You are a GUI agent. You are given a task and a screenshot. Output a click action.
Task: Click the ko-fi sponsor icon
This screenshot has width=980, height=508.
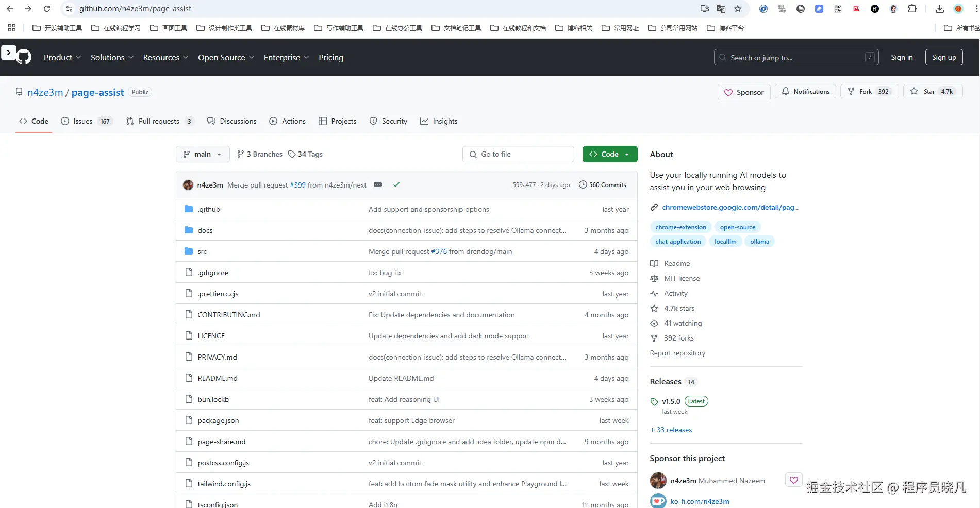(x=658, y=501)
